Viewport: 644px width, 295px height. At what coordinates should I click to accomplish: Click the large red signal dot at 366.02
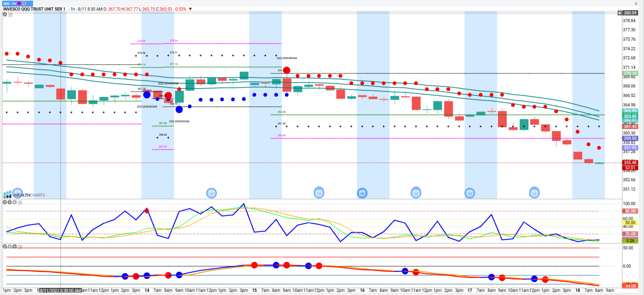point(168,95)
